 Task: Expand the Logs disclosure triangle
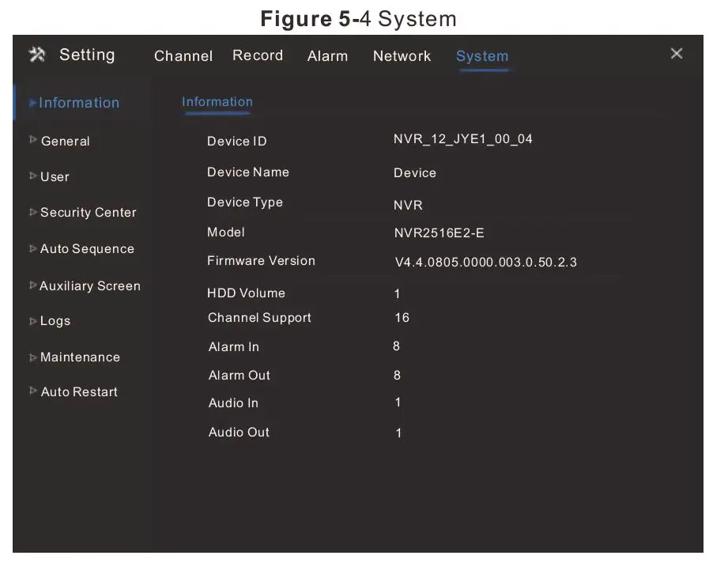click(33, 321)
